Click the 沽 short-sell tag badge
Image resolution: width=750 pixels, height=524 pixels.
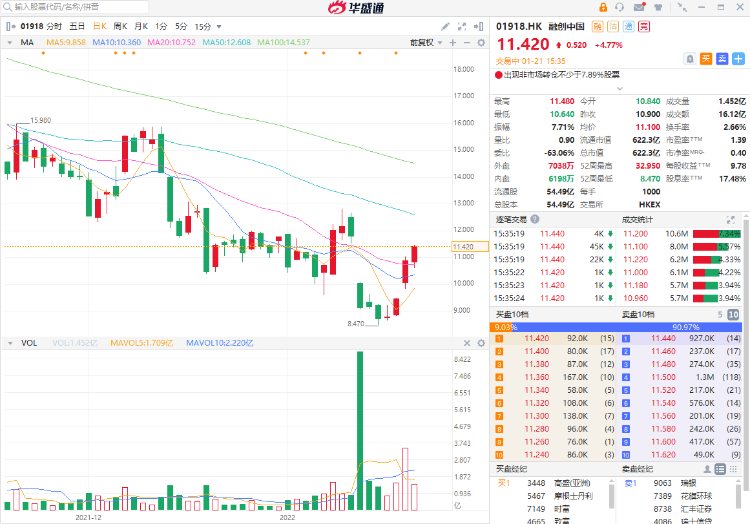pyautogui.click(x=613, y=26)
